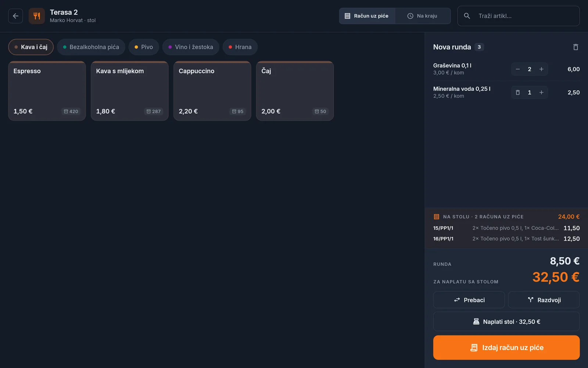Remove Mineralna voda with its trash icon
Image resolution: width=588 pixels, height=368 pixels.
point(517,92)
